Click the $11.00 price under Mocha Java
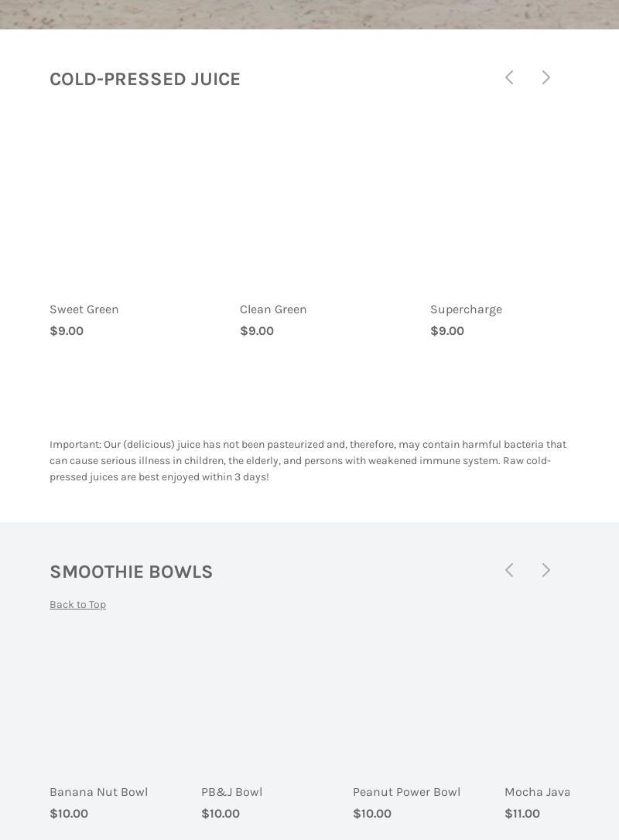 [522, 814]
